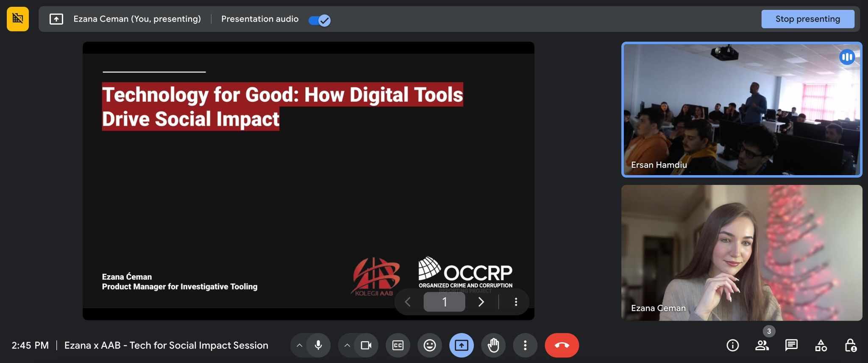
Task: Open the slide control three-dot menu
Action: (x=516, y=302)
